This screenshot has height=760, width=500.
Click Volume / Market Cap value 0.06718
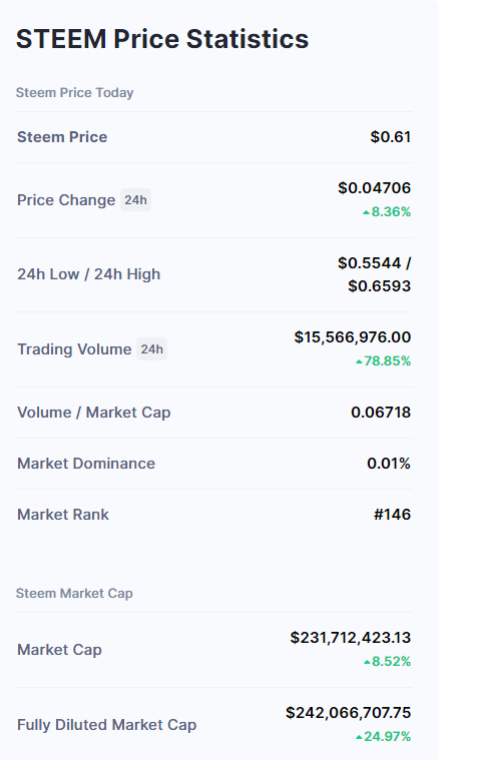coord(381,412)
